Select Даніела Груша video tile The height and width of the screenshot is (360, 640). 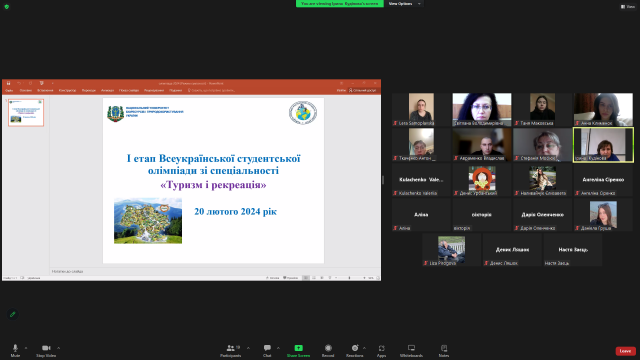click(x=603, y=215)
